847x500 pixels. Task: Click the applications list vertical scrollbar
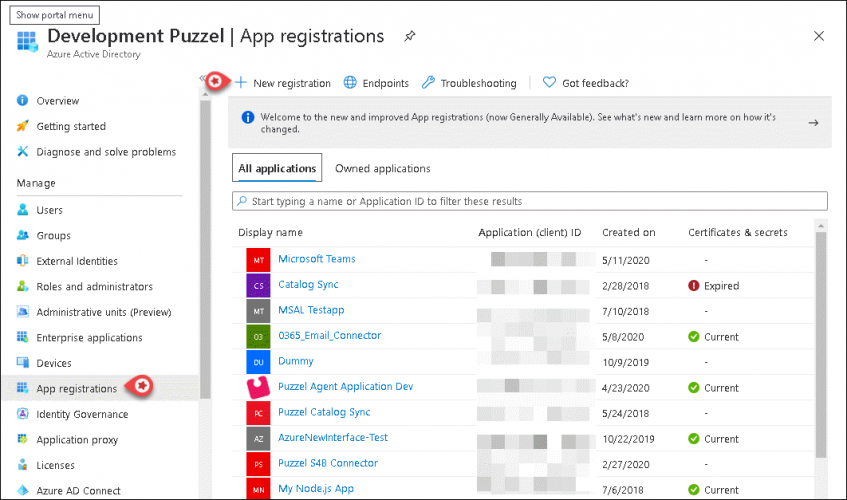pyautogui.click(x=821, y=340)
